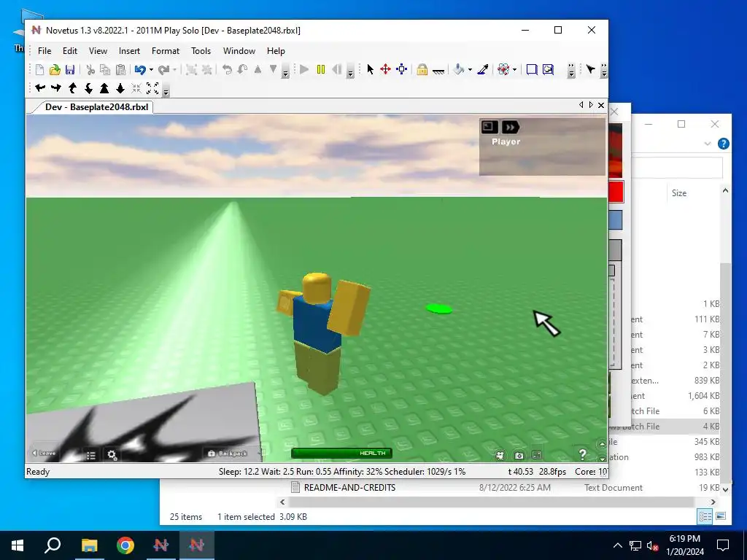Click the Cut scissors icon
Screen dimensions: 747x560
tap(90, 70)
